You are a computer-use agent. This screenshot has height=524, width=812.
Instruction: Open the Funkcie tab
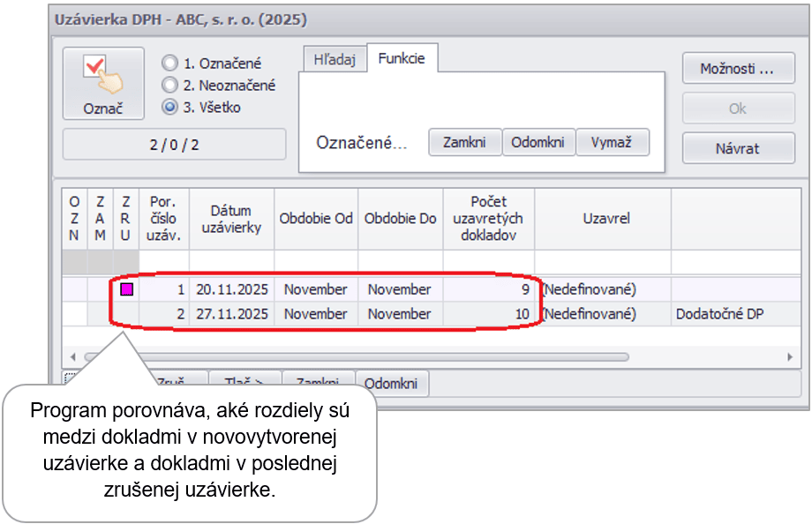tap(402, 58)
